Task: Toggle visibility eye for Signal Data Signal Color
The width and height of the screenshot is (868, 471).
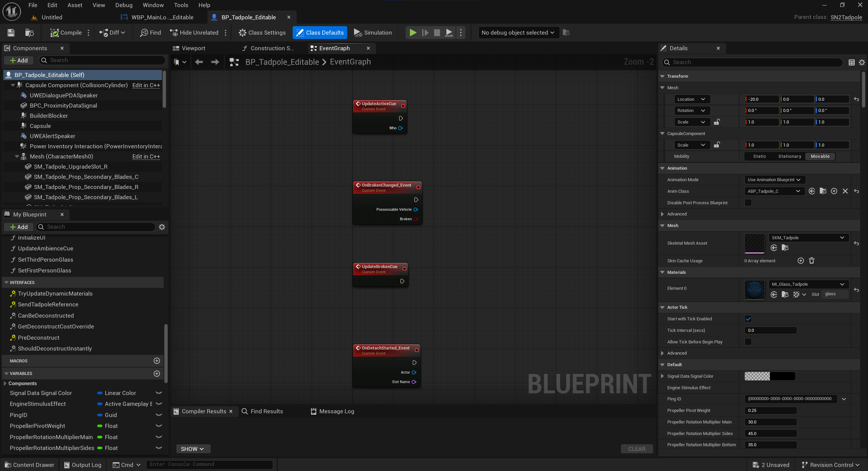Action: point(159,393)
